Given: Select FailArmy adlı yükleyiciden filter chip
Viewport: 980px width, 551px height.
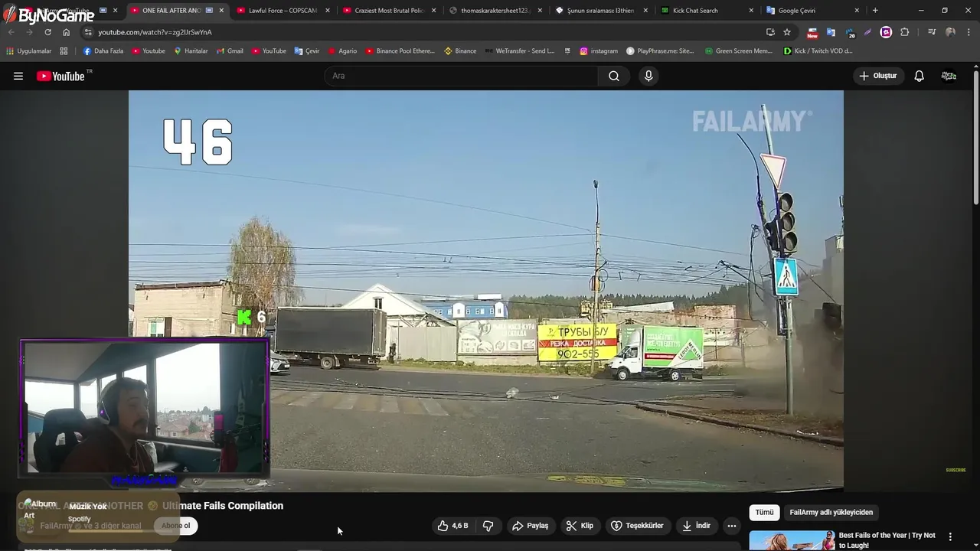Looking at the screenshot, I should pos(831,512).
